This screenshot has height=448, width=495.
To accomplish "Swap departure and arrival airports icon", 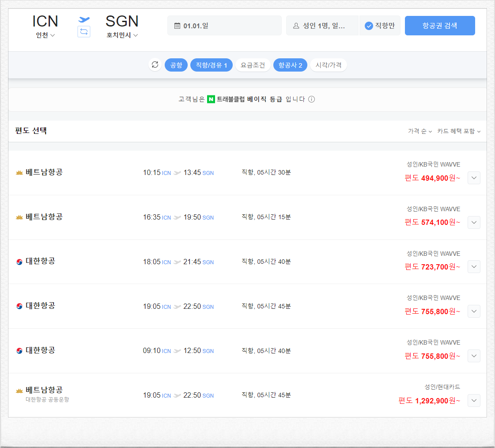I will click(83, 32).
